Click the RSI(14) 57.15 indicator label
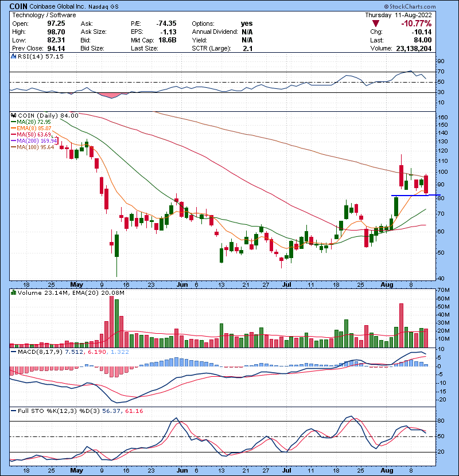 coord(41,56)
